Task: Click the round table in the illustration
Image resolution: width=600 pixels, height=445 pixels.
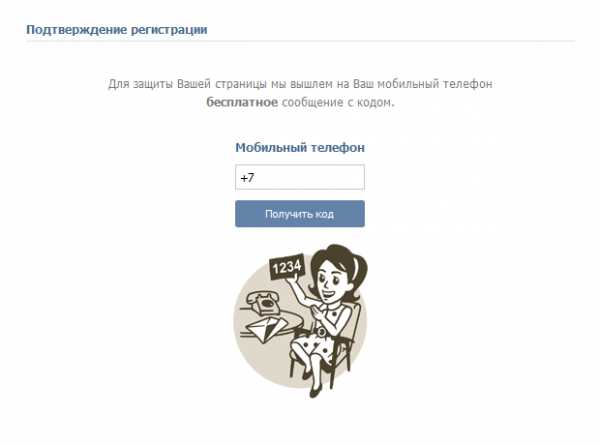Action: 268,323
